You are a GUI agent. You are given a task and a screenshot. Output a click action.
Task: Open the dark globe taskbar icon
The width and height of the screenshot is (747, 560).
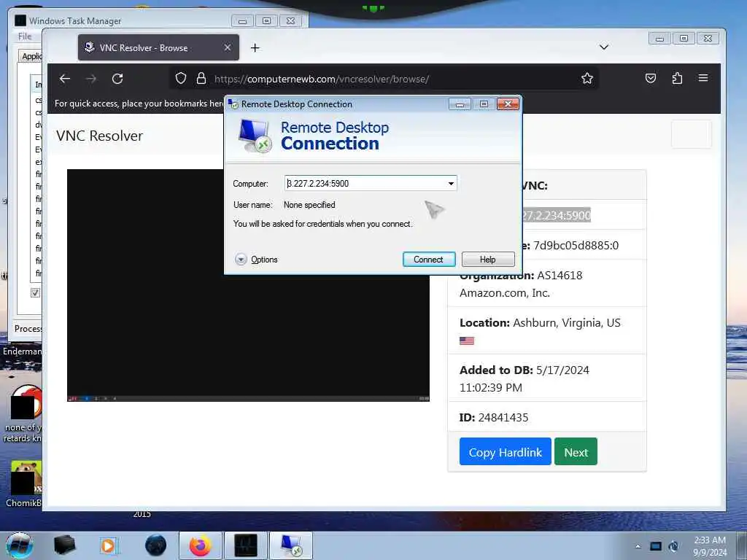156,545
